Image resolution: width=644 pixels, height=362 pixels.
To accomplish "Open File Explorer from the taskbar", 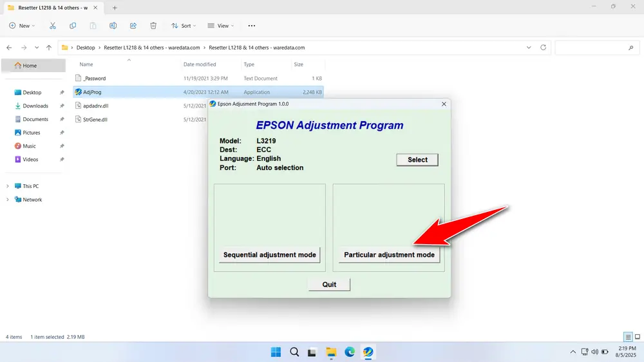I will pos(331,352).
